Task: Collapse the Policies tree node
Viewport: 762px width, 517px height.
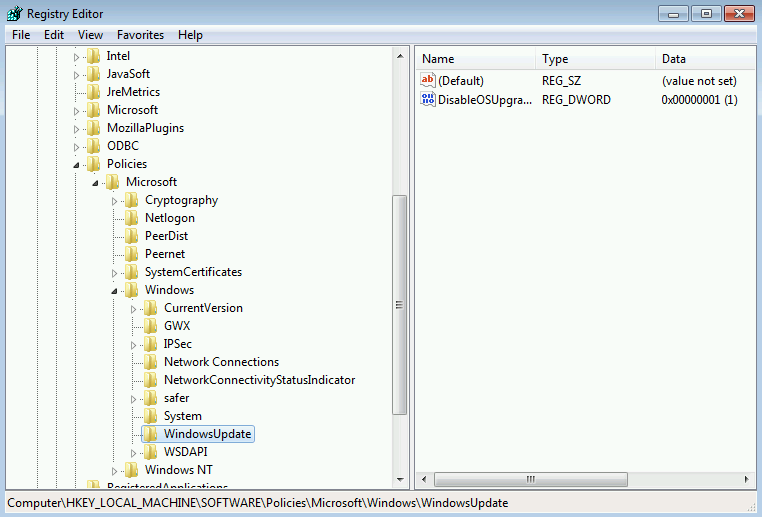Action: pyautogui.click(x=76, y=165)
